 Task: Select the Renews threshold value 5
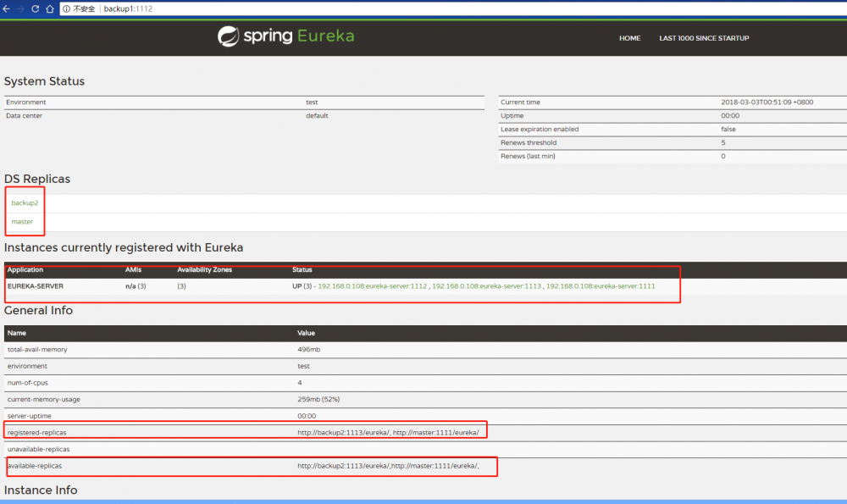tap(722, 142)
